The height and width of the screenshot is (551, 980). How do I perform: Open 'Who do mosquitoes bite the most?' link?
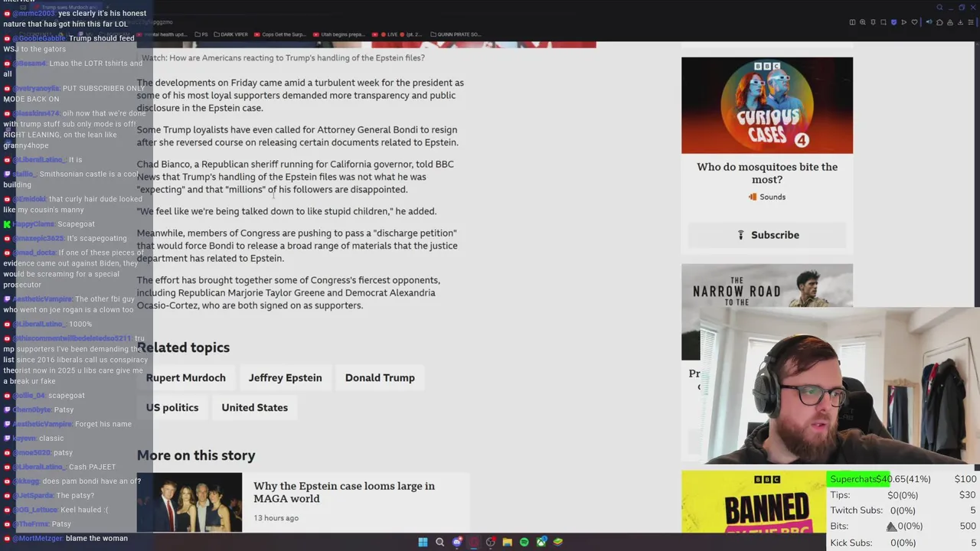click(x=767, y=173)
